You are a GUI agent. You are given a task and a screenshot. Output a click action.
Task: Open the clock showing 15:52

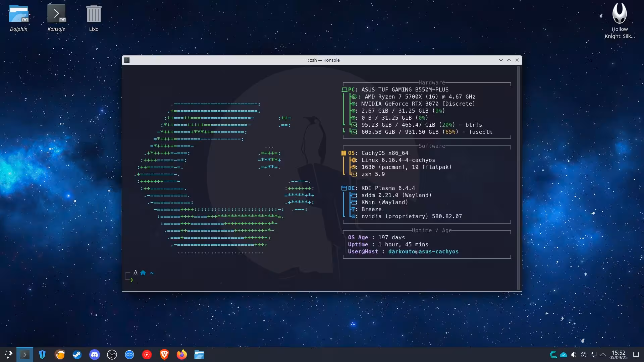click(619, 355)
